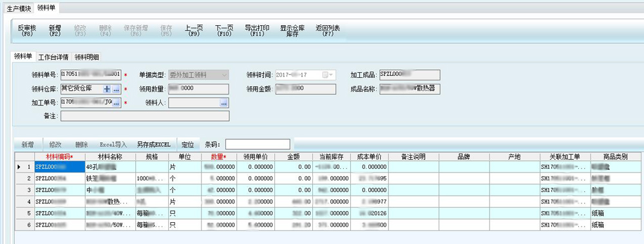This screenshot has height=244, width=644.
Task: Click the 备注 input field
Action: point(145,117)
